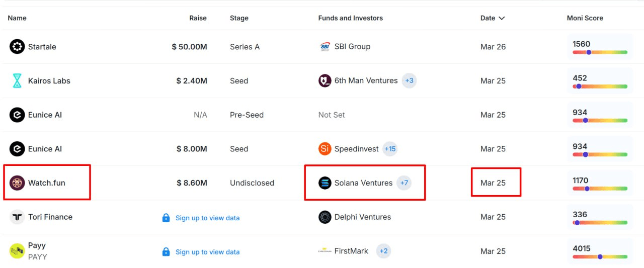Expand the +15 investors badge for Speedinvest
Viewport: 644px width, 268px height.
[x=390, y=149]
